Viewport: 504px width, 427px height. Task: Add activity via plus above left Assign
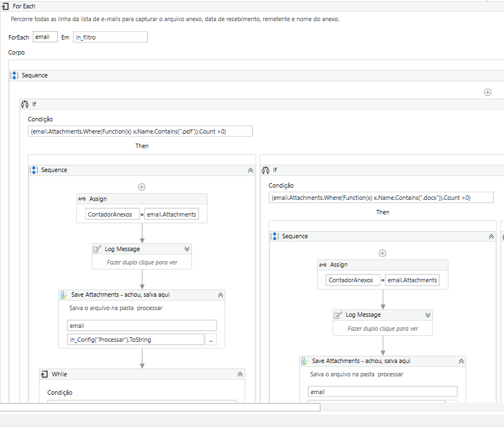(x=142, y=187)
